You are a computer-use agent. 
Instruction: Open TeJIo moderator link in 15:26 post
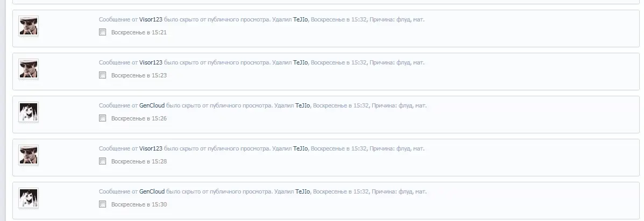[303, 105]
